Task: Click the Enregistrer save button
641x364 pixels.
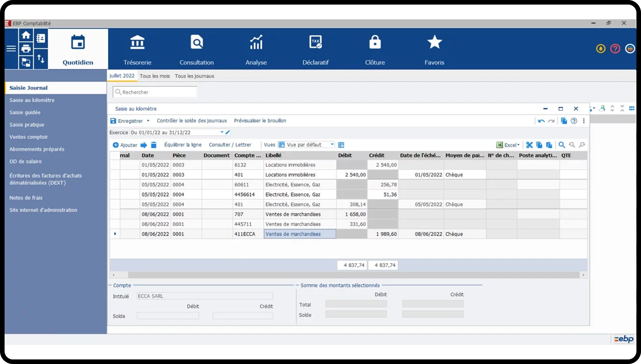Action: pyautogui.click(x=126, y=121)
